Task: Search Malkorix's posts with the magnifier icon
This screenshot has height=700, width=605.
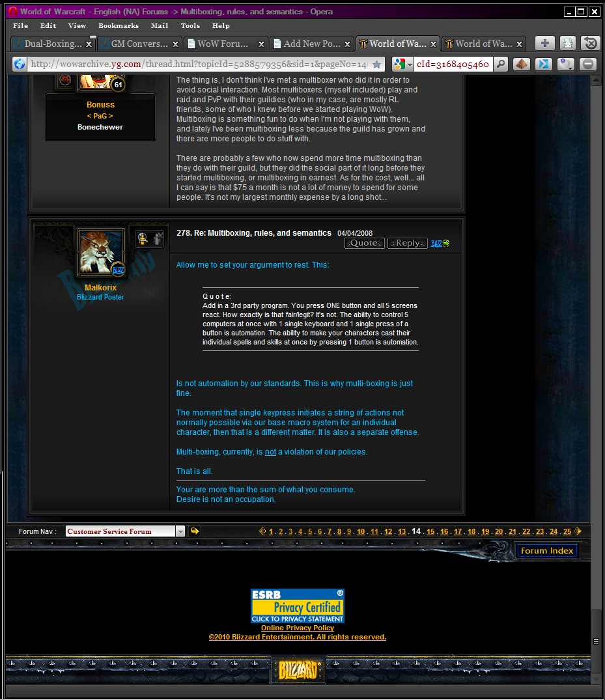Action: (143, 239)
